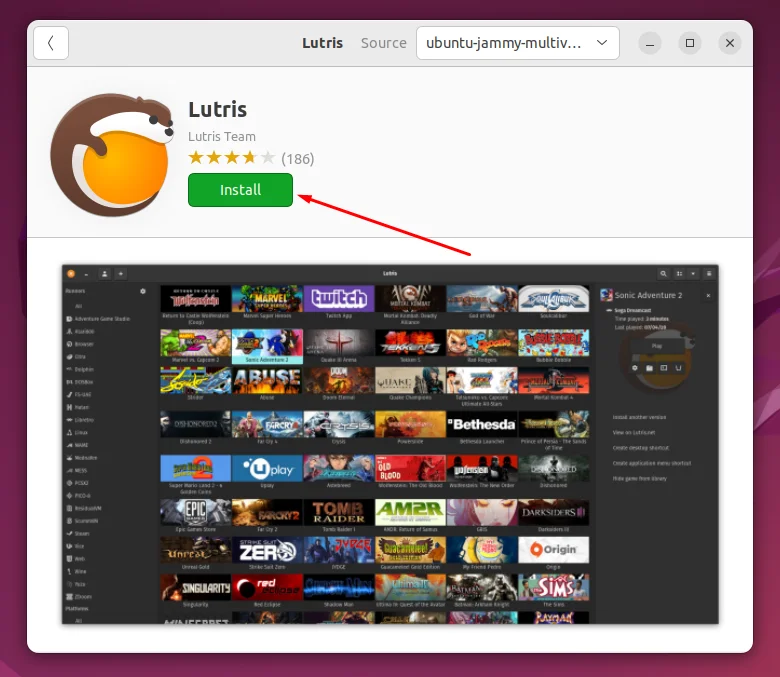Open the Lutris application screenshot preview
The height and width of the screenshot is (677, 780).
point(390,444)
